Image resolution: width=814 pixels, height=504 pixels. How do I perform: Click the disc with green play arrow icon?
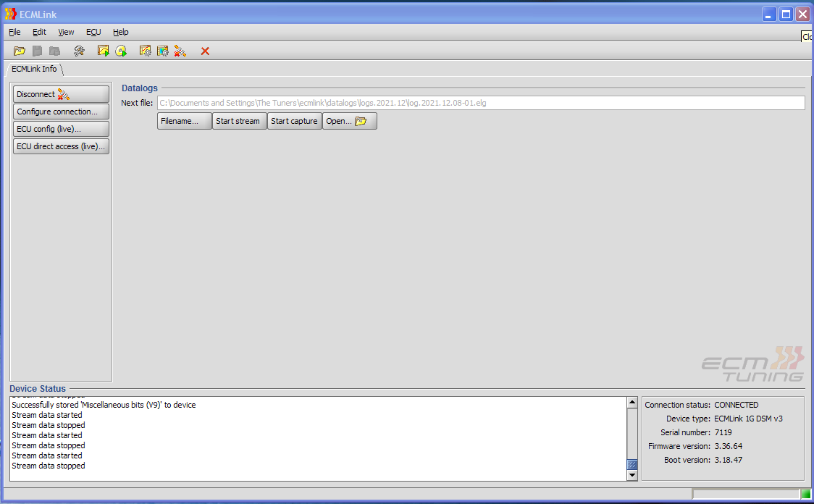coord(121,51)
